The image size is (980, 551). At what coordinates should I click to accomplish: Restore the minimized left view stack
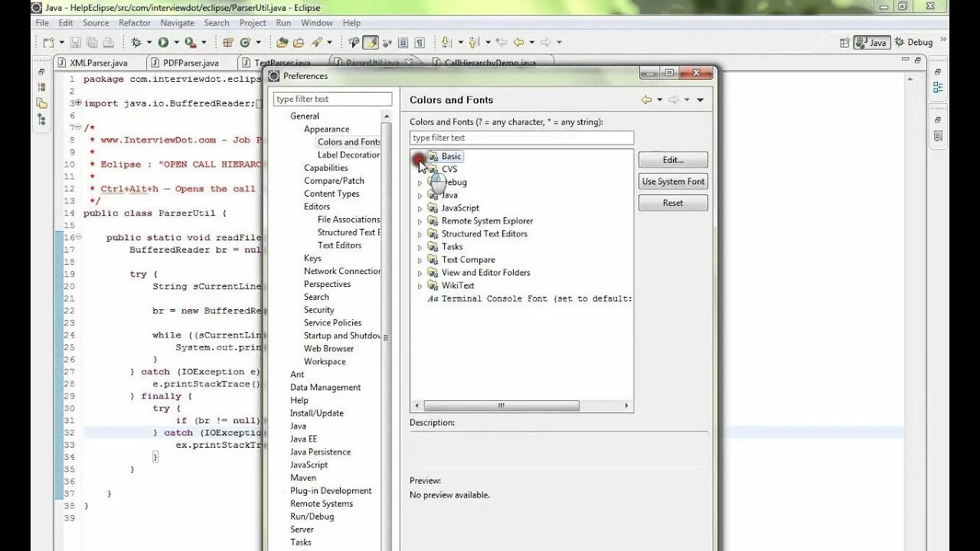tap(41, 72)
